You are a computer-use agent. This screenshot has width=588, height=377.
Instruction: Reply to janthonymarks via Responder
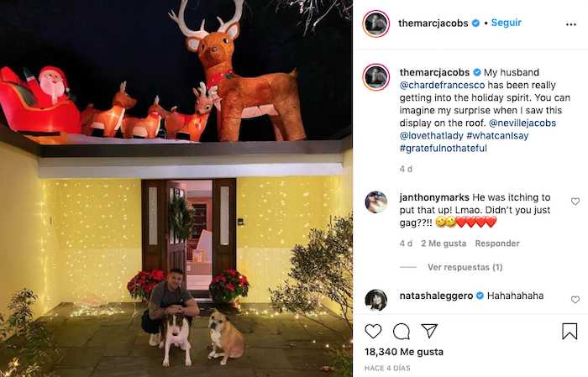point(497,243)
